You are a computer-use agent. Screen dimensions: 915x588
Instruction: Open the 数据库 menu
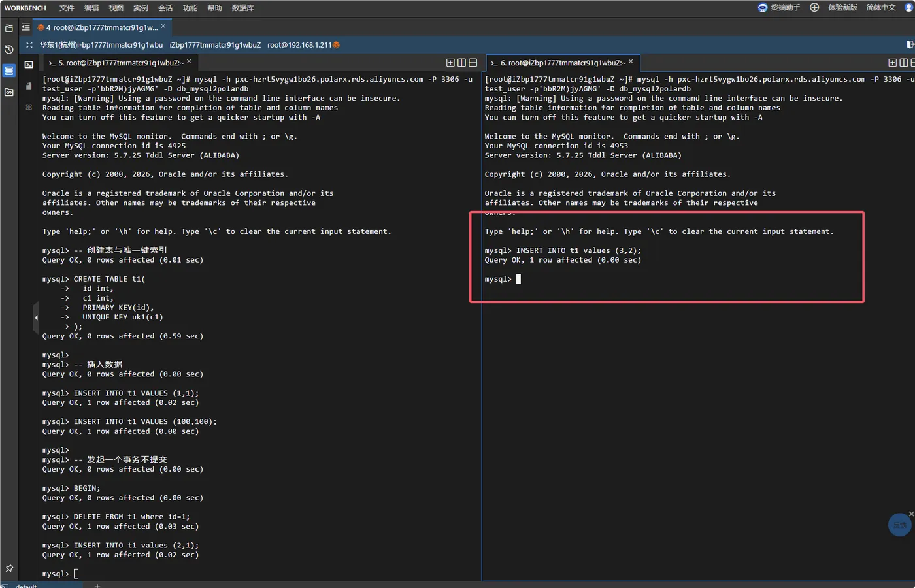pyautogui.click(x=243, y=8)
